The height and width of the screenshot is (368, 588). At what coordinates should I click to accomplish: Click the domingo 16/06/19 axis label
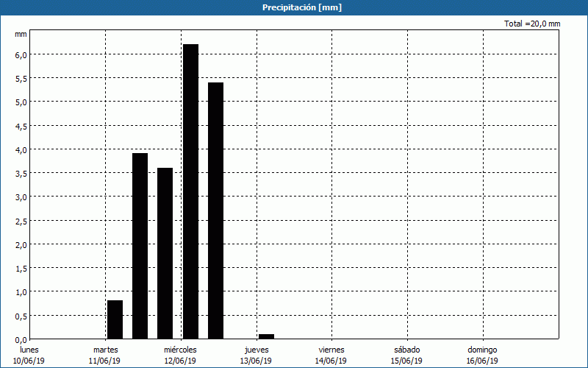[482, 355]
